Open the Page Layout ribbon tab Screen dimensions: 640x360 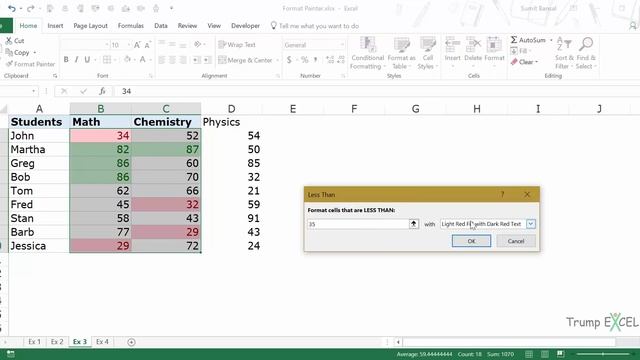pos(90,26)
